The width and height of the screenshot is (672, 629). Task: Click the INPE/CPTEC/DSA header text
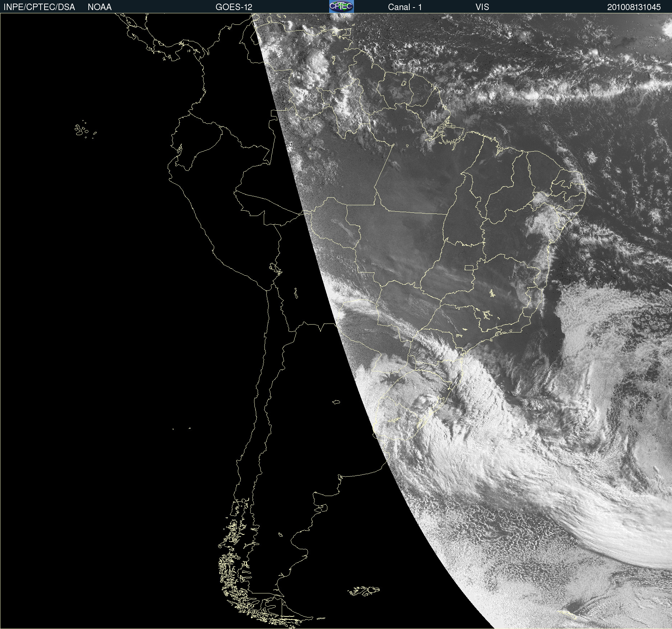(39, 7)
